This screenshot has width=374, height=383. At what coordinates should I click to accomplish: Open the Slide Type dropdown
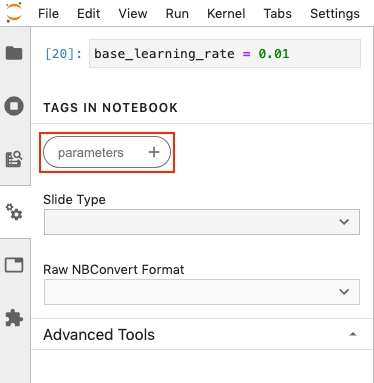point(202,222)
